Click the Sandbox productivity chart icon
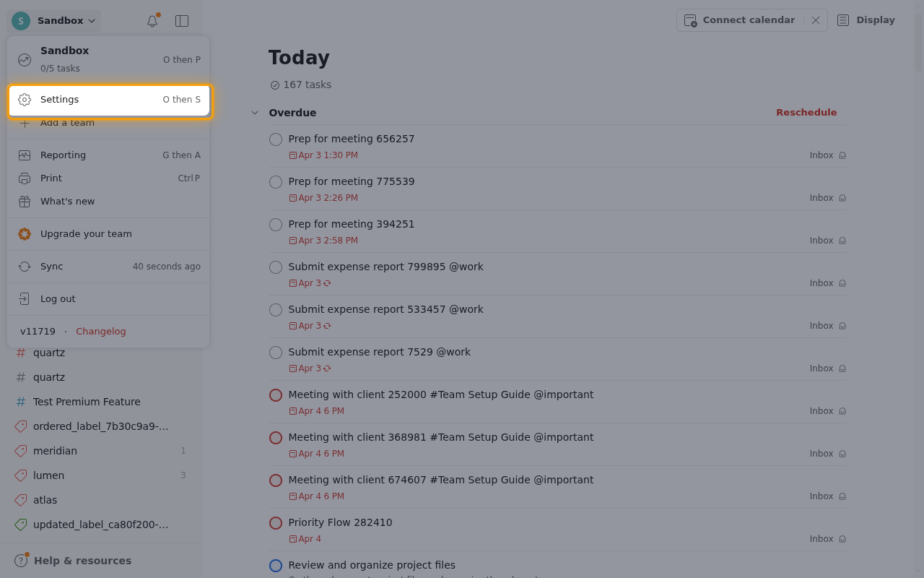The height and width of the screenshot is (578, 924). click(x=25, y=60)
